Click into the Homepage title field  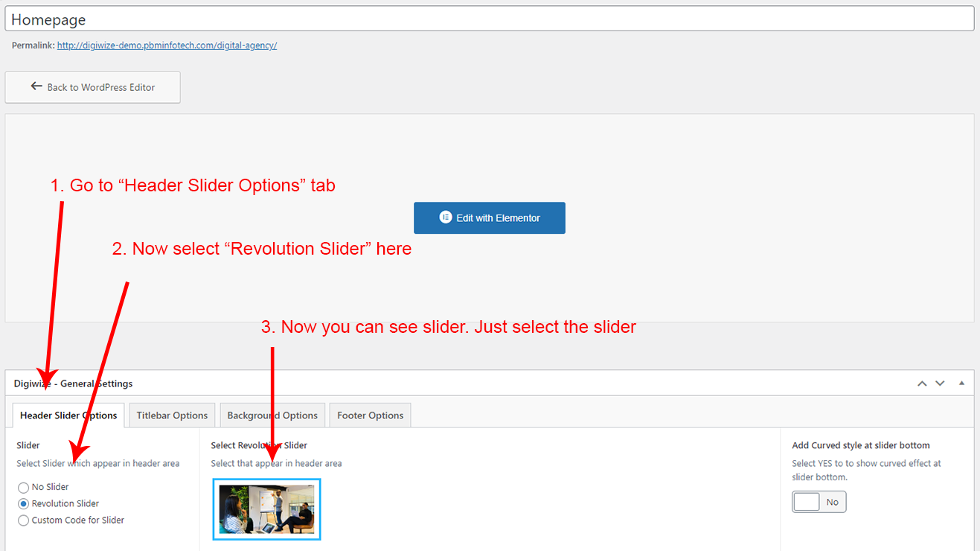pos(489,19)
